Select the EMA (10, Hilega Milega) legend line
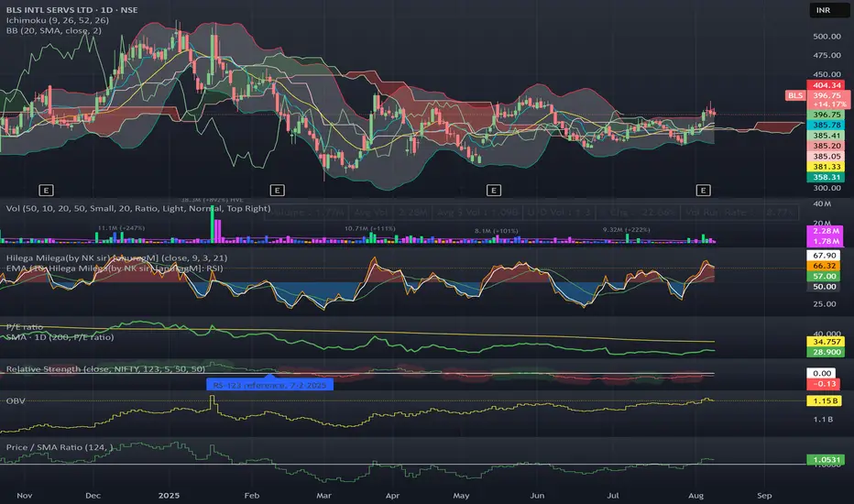Image resolution: width=854 pixels, height=504 pixels. (x=115, y=268)
